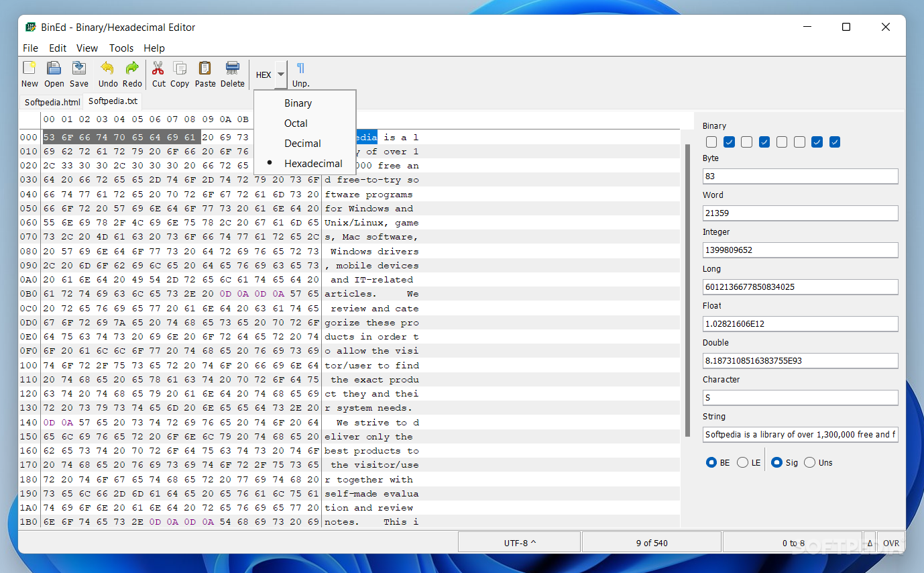
Task: Open the Edit menu
Action: coord(58,48)
